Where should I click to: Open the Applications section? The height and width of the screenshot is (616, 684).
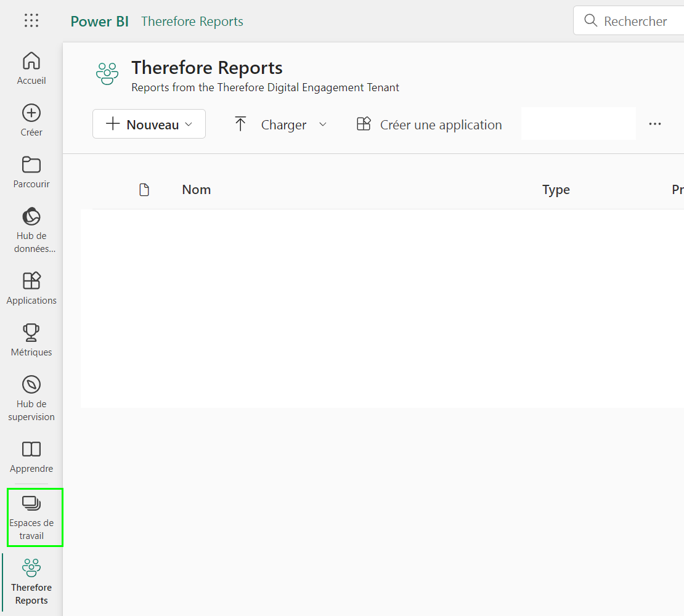(x=31, y=288)
